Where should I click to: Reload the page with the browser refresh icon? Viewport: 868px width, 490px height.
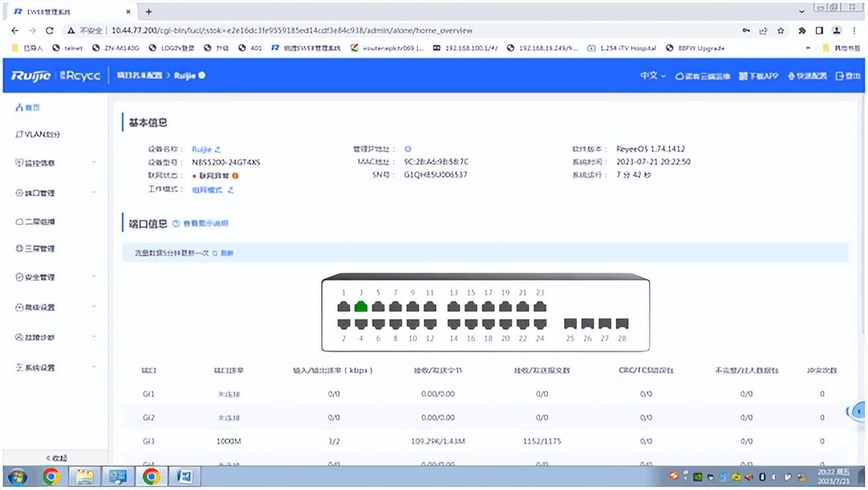pyautogui.click(x=50, y=31)
